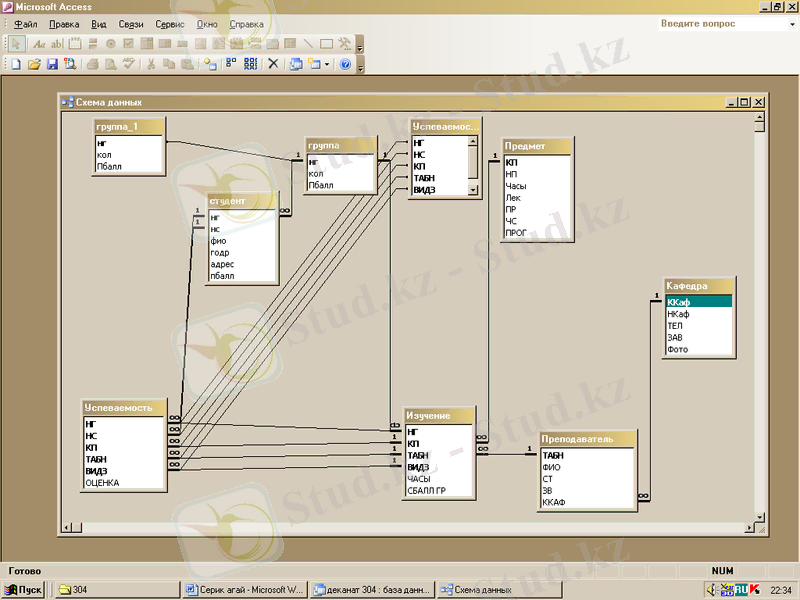Image resolution: width=800 pixels, height=600 pixels.
Task: Click the Пуск start button
Action: coord(23,589)
